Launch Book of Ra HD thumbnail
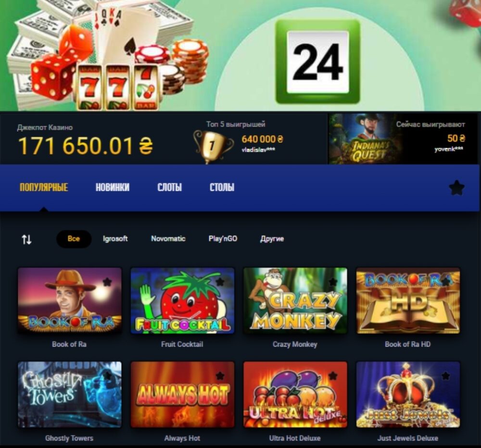The width and height of the screenshot is (481, 448). click(x=408, y=300)
